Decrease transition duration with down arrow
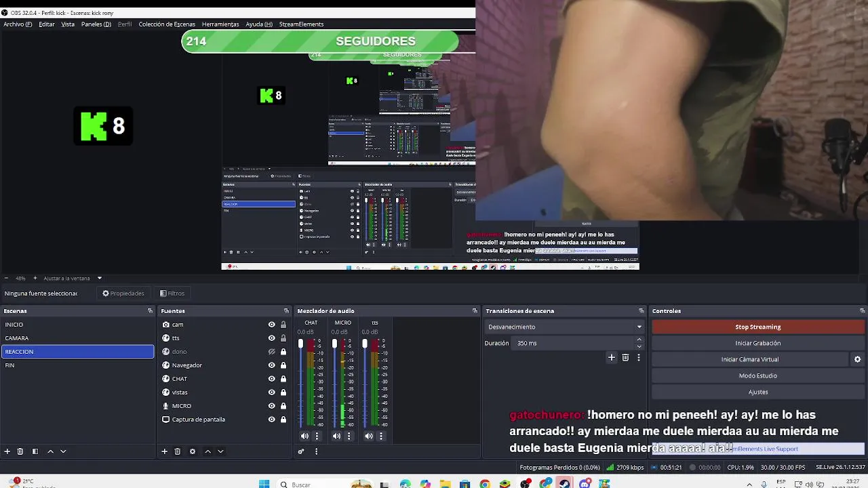The height and width of the screenshot is (488, 868). coord(639,346)
